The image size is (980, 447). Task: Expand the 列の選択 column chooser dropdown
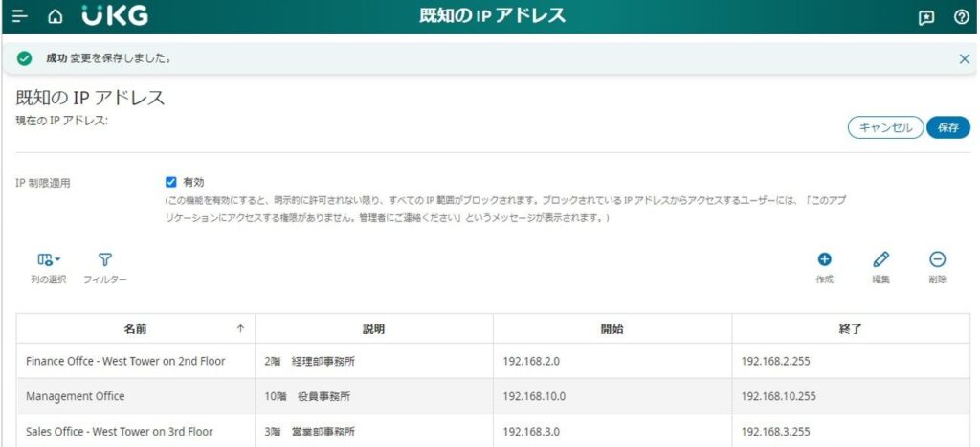coord(49,259)
